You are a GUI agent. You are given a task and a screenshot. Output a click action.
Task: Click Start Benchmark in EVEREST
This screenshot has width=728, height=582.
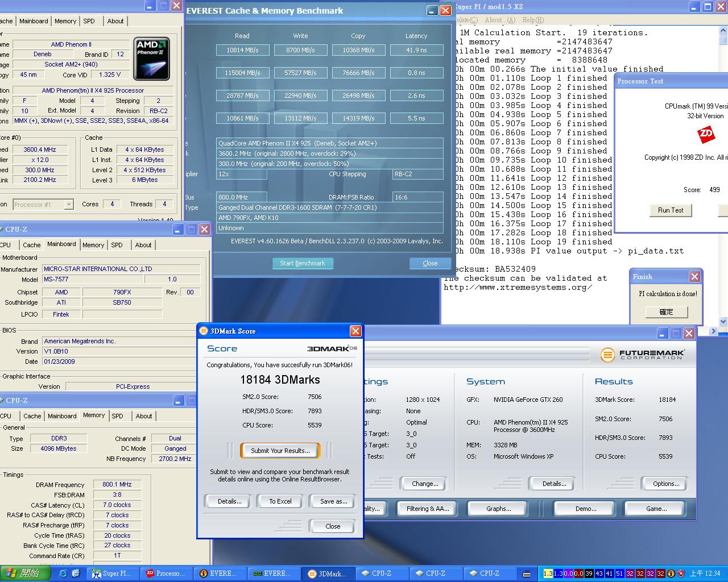[x=303, y=263]
